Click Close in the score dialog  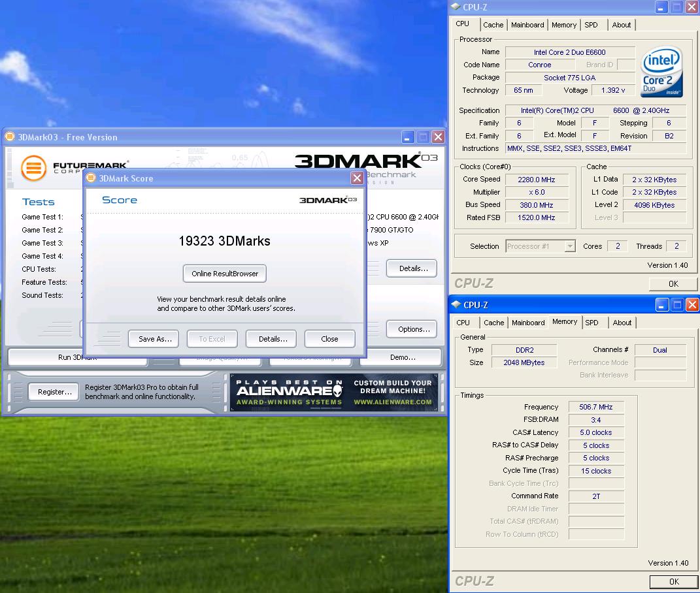click(x=330, y=339)
